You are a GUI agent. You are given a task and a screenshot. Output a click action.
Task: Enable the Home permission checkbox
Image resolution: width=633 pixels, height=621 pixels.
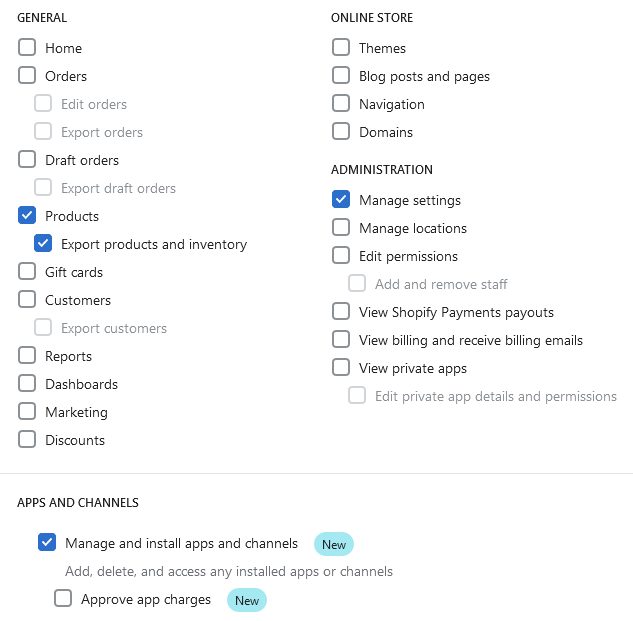[27, 48]
